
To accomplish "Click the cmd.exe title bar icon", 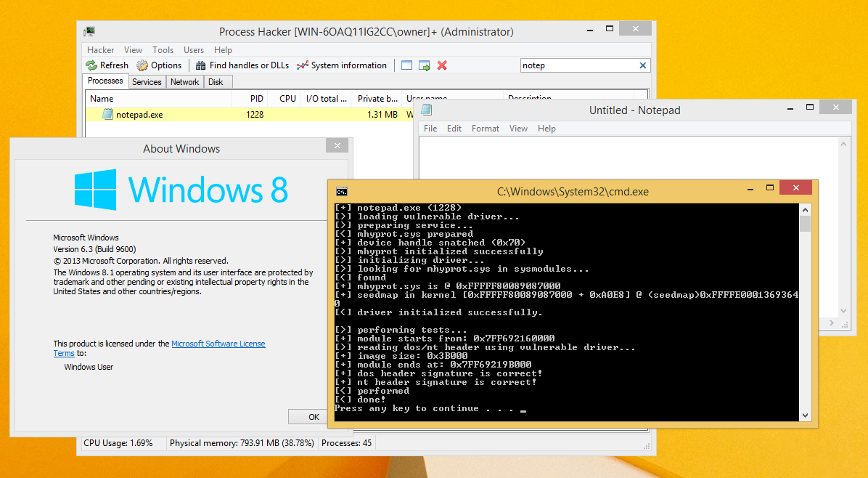I will [x=342, y=192].
